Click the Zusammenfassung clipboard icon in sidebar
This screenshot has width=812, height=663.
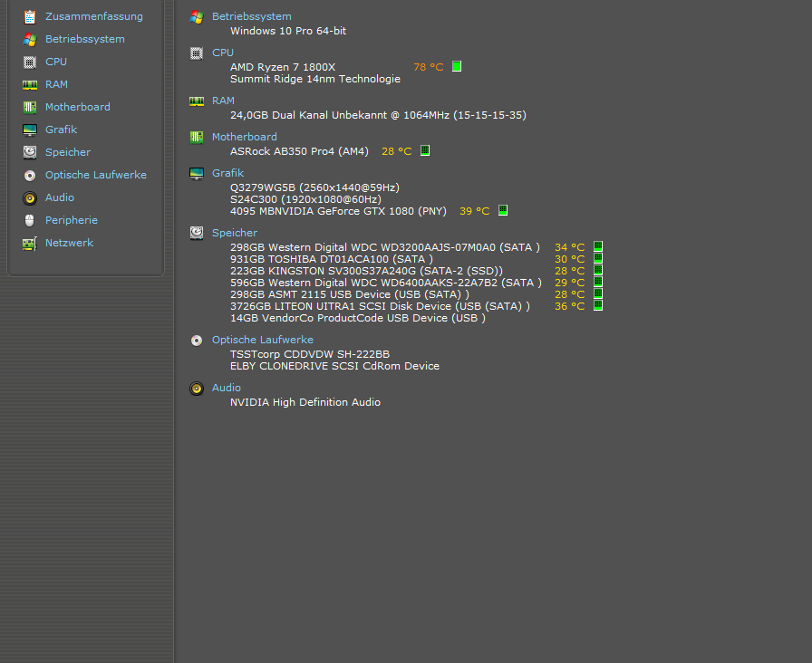tap(30, 16)
